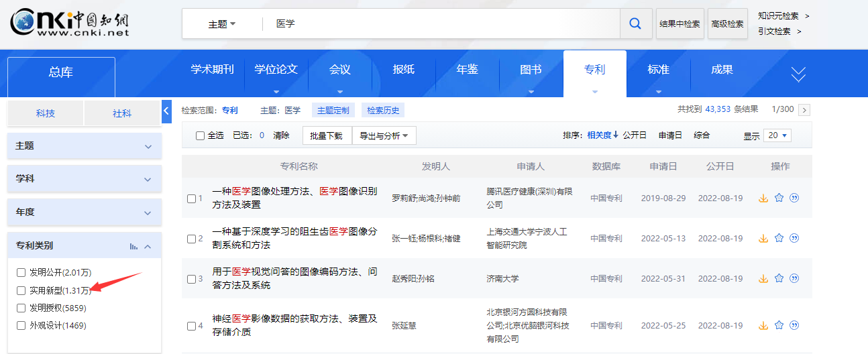Switch to the 标准 tab
This screenshot has width=868, height=354.
658,70
